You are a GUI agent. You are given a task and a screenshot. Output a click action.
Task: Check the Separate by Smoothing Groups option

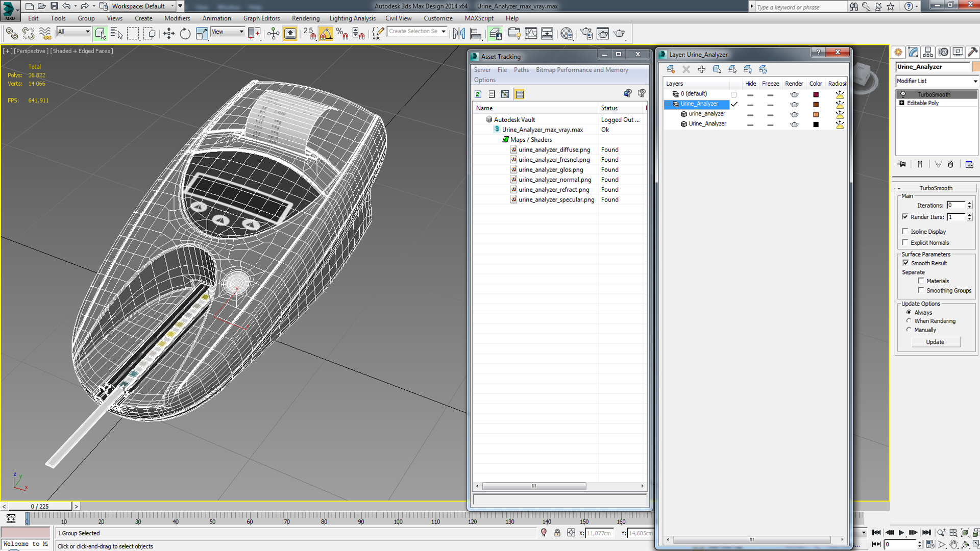[921, 290]
